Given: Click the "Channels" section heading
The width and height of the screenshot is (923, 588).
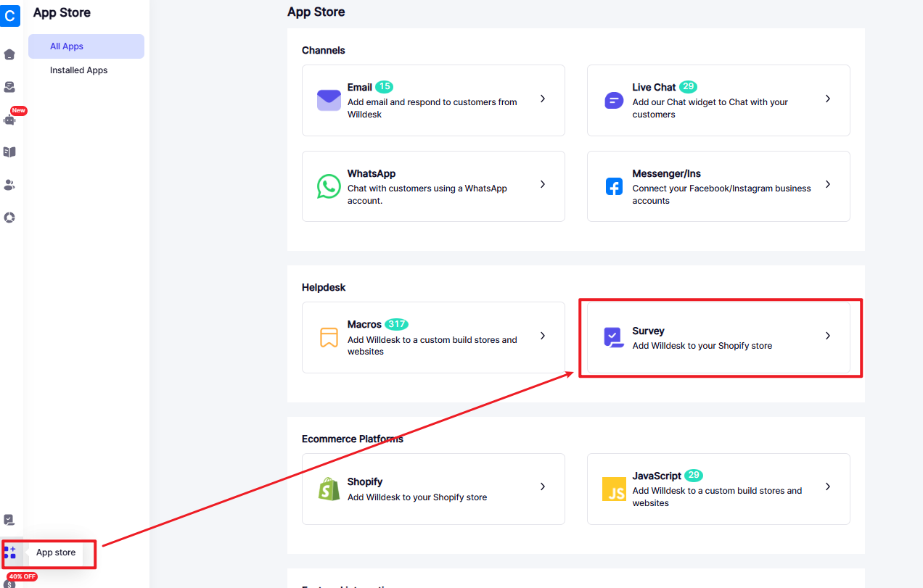Looking at the screenshot, I should (324, 51).
